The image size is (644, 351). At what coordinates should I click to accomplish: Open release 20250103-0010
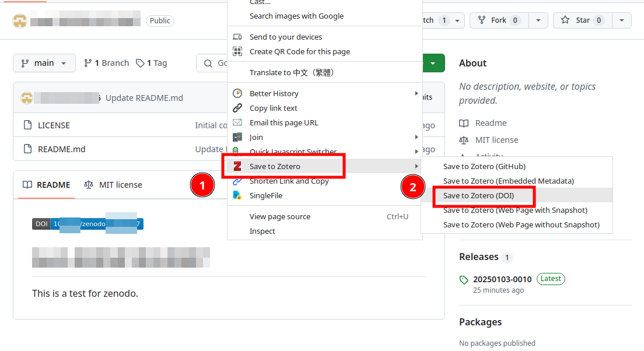pos(502,279)
